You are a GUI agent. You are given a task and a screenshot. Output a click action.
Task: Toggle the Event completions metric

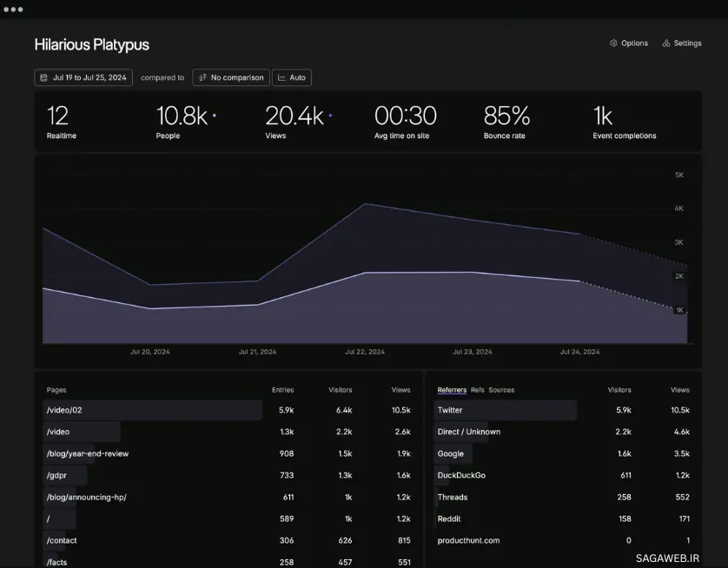624,122
